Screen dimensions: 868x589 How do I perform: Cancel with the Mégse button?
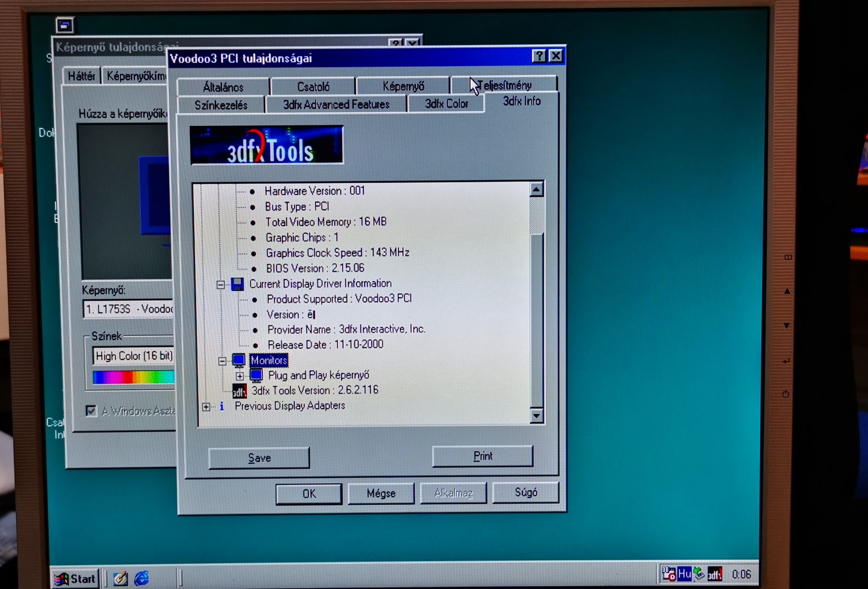coord(381,493)
